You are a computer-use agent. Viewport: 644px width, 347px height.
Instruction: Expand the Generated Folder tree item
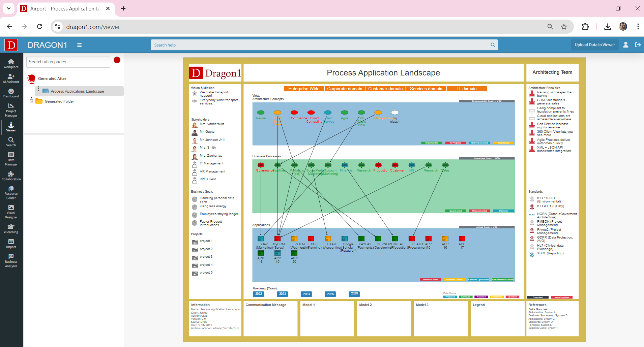click(x=31, y=101)
